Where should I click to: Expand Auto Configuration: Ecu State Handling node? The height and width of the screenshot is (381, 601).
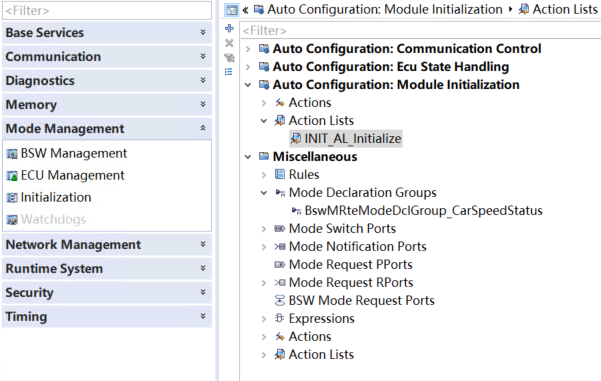pos(248,67)
